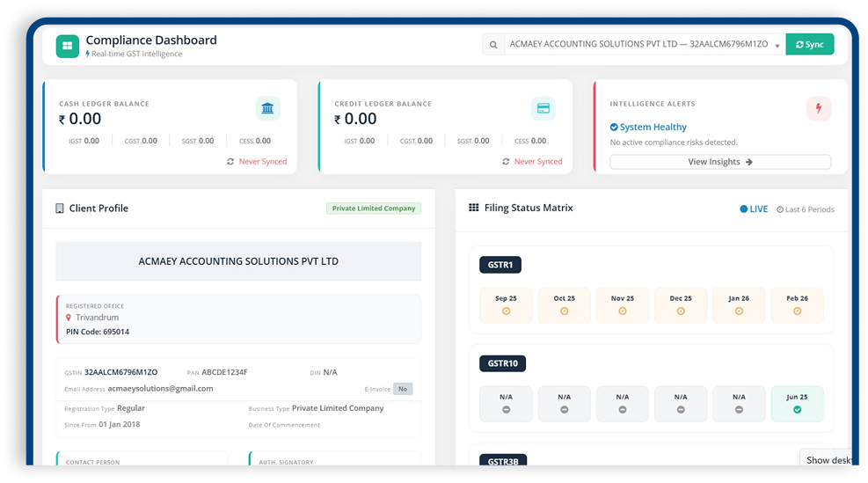Toggle the LIVE indicator
Viewport: 868px width, 483px height.
[x=754, y=209]
